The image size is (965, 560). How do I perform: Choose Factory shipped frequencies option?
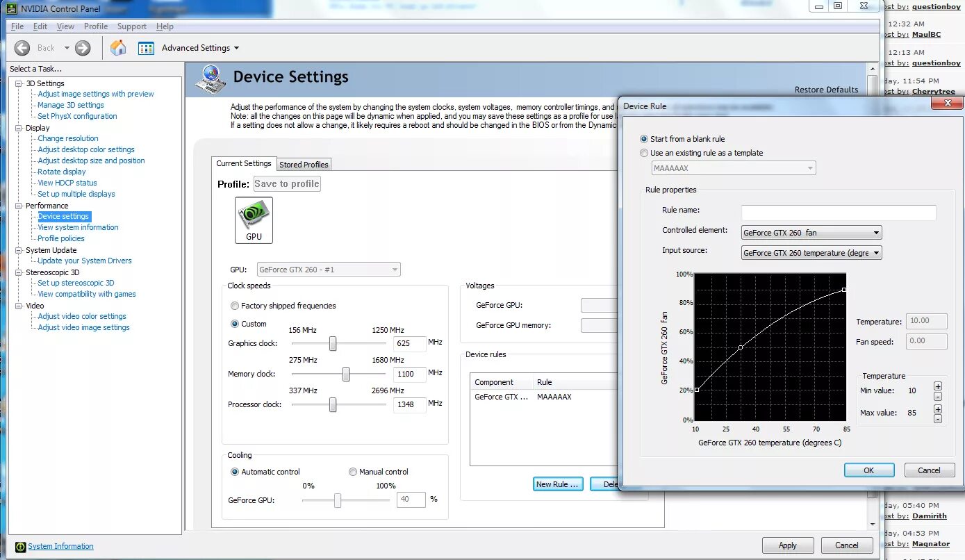click(235, 306)
